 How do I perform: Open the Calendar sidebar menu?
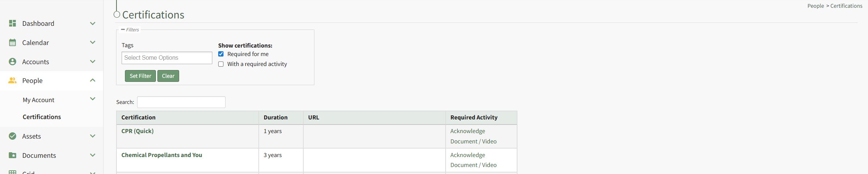(x=35, y=42)
